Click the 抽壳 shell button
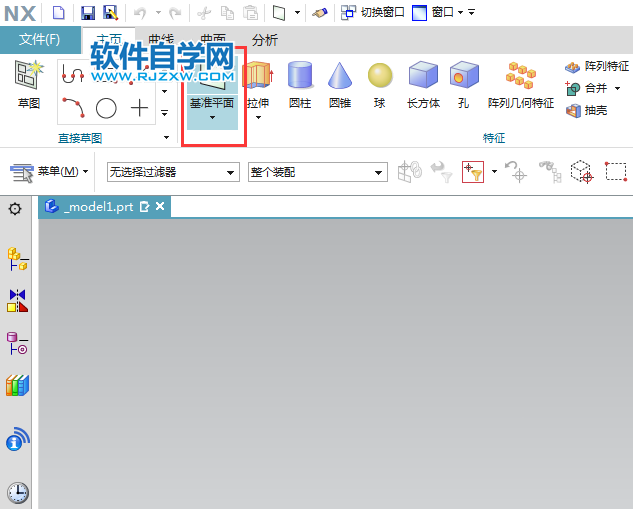 (x=586, y=110)
